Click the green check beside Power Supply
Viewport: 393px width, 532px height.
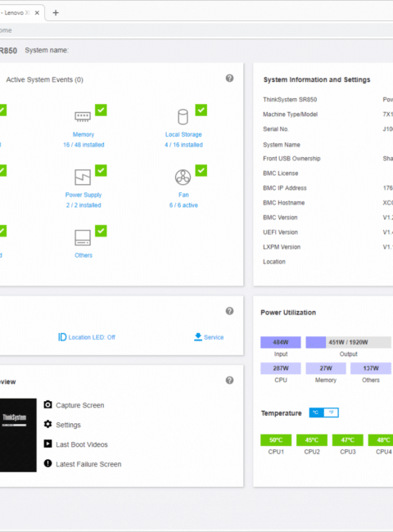coord(101,170)
